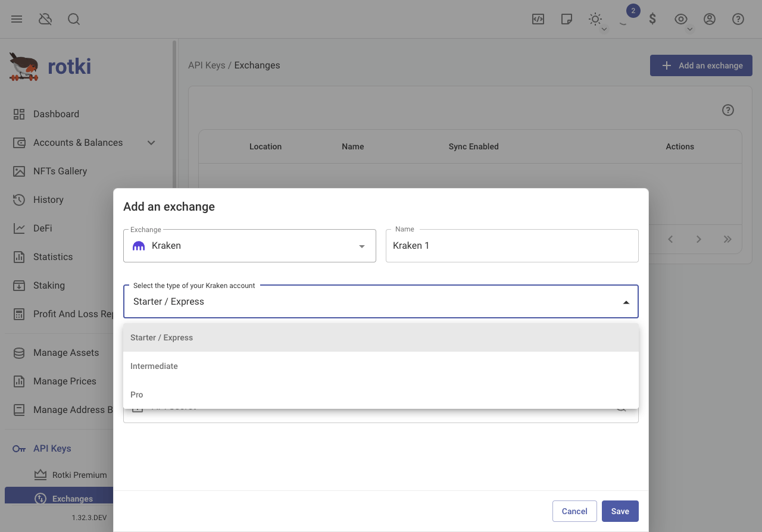762x532 pixels.
Task: Jump to last table page arrows
Action: (x=727, y=239)
